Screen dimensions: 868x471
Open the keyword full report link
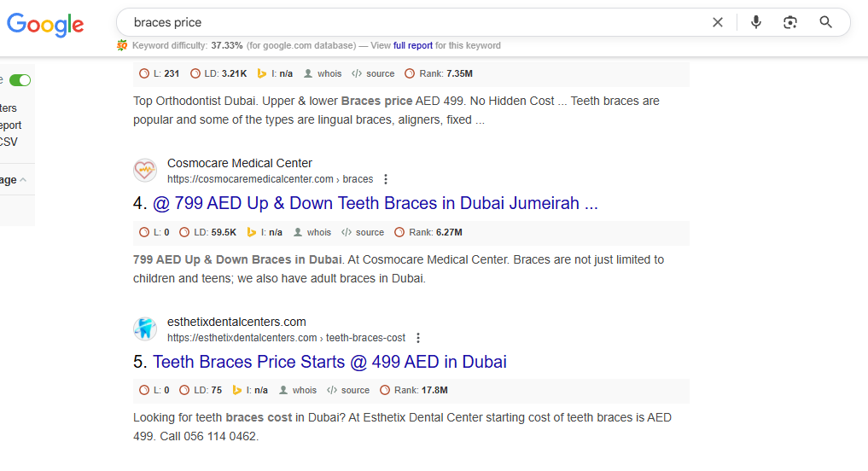click(x=413, y=45)
